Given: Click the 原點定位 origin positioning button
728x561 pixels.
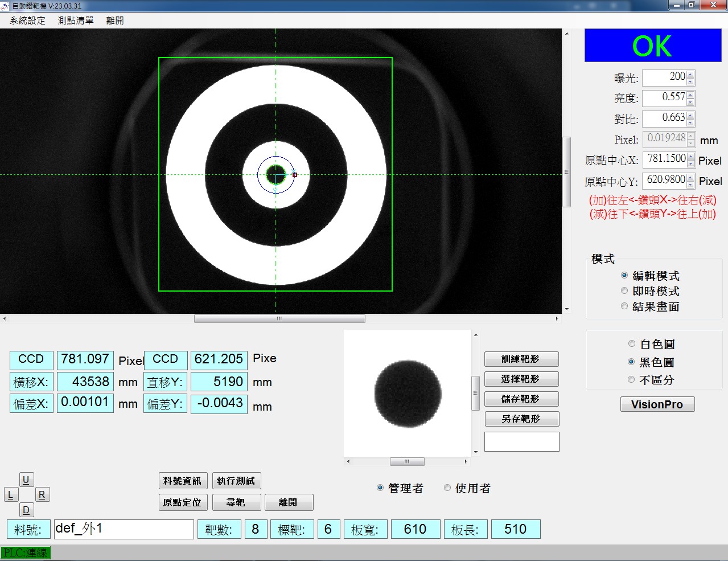Looking at the screenshot, I should (183, 502).
